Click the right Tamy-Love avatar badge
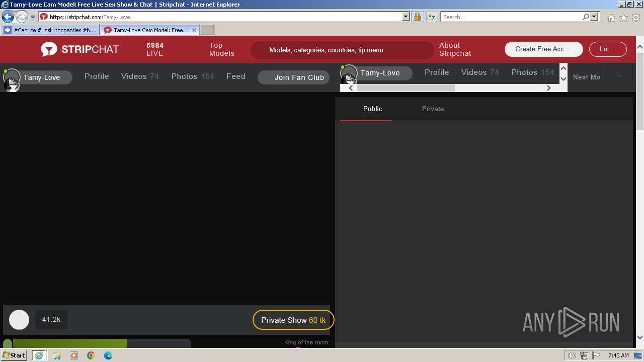Image resolution: width=644 pixels, height=362 pixels. coord(376,73)
